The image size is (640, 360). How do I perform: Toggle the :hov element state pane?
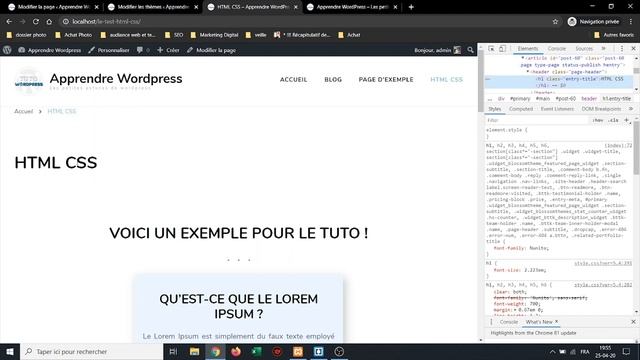pos(598,120)
